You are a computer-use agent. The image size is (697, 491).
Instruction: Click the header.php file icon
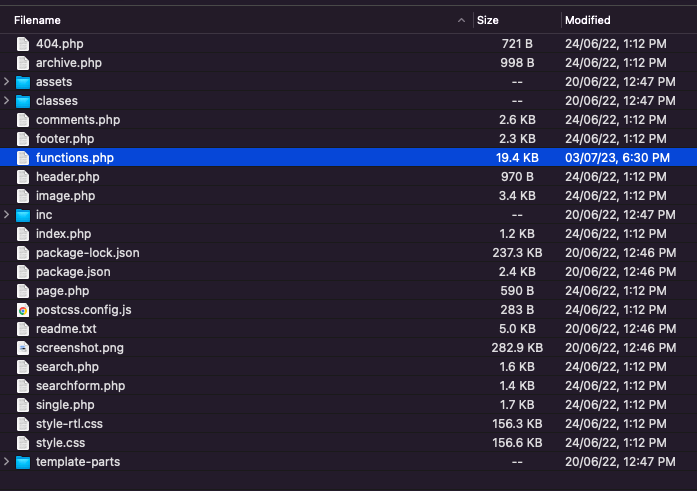[x=23, y=177]
